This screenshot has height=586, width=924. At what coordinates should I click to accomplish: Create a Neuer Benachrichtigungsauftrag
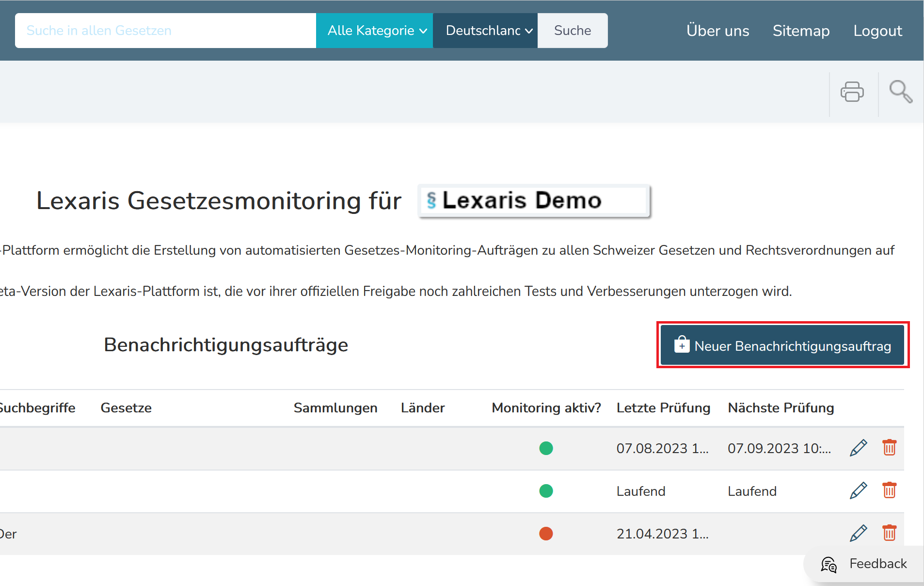point(782,345)
